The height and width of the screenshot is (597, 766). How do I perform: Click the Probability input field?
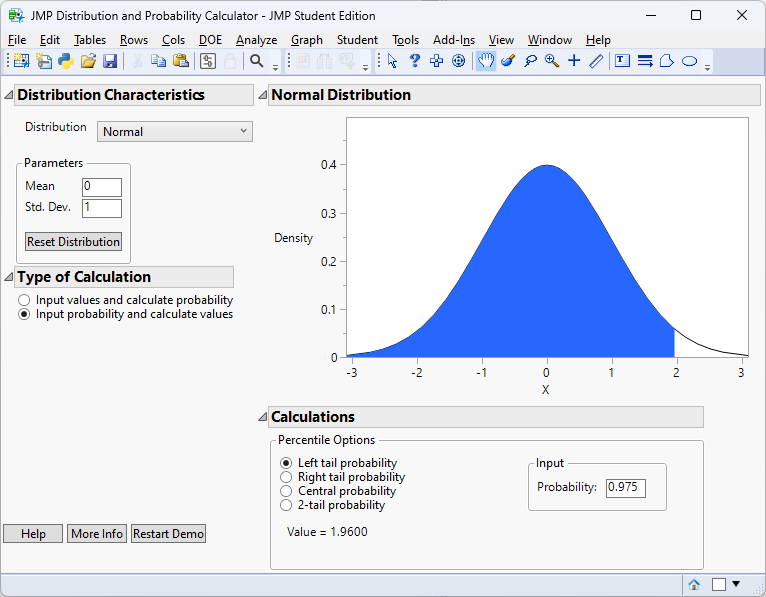tap(625, 488)
